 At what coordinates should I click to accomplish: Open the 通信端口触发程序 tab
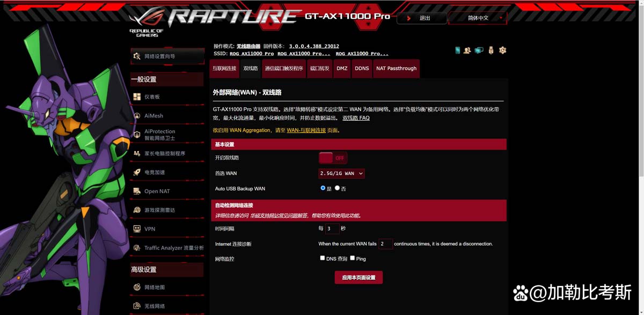click(x=284, y=69)
